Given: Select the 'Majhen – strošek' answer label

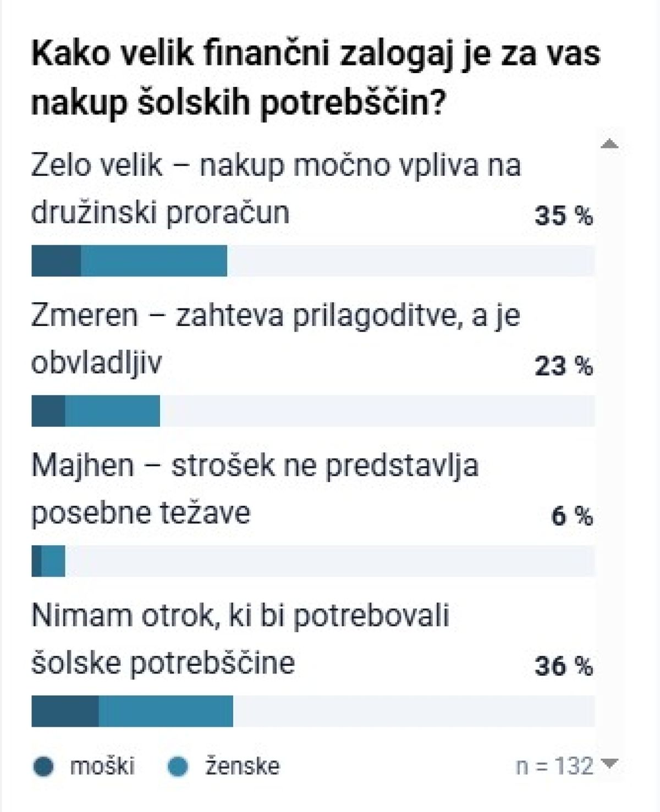Looking at the screenshot, I should point(255,489).
